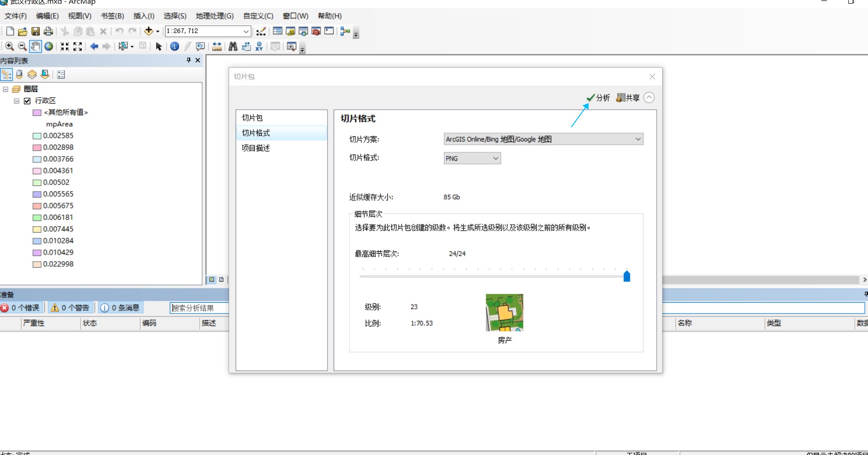Open the Go To XY tool
Screen dimensions: 868x455
click(259, 47)
